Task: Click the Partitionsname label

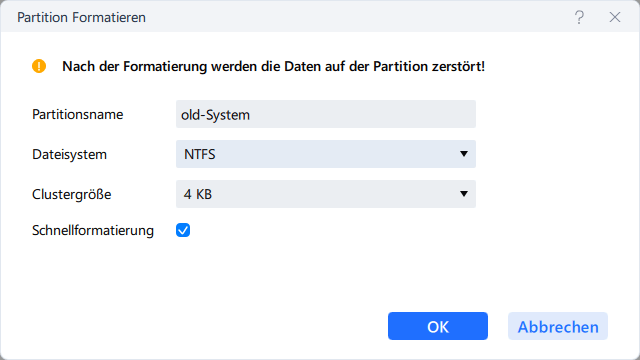Action: [78, 114]
